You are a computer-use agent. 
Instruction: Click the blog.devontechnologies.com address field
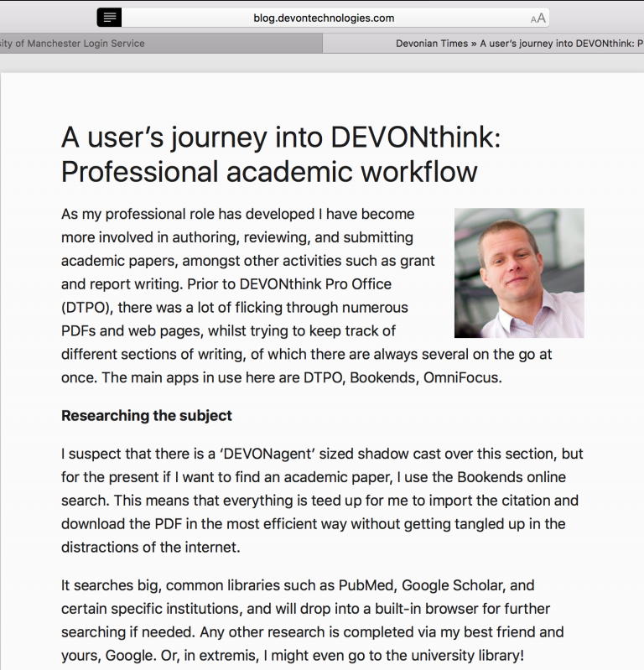coord(324,18)
